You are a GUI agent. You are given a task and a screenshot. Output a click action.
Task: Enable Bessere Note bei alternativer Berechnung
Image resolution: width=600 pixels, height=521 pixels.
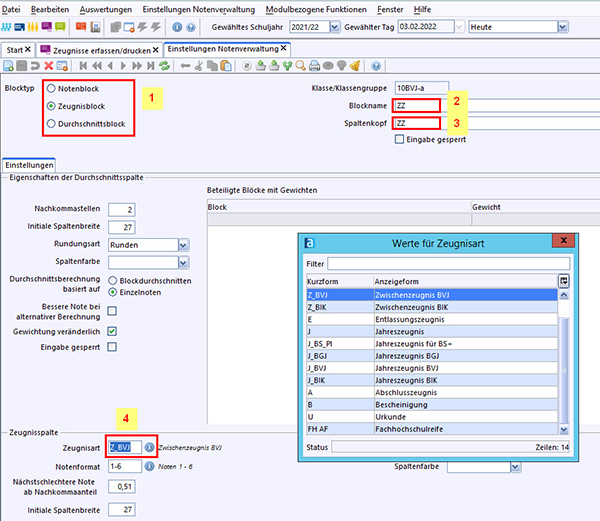[112, 311]
